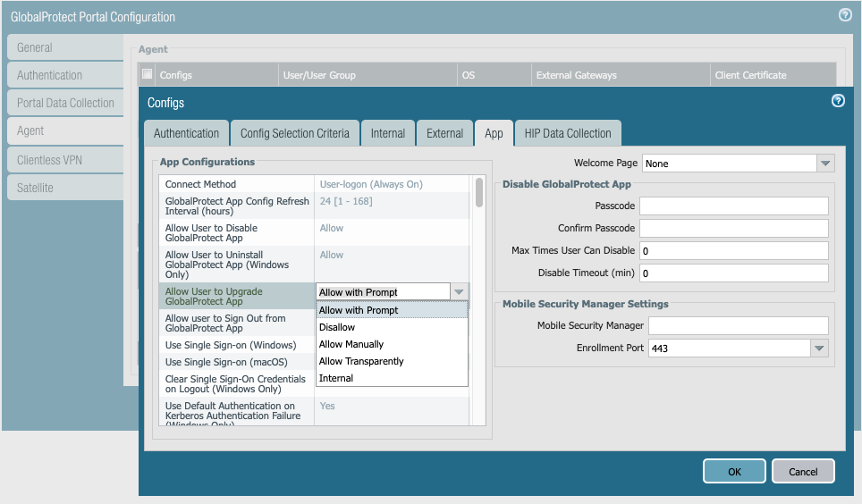Click the User/User Group column header
Image resolution: width=862 pixels, height=504 pixels.
[368, 75]
